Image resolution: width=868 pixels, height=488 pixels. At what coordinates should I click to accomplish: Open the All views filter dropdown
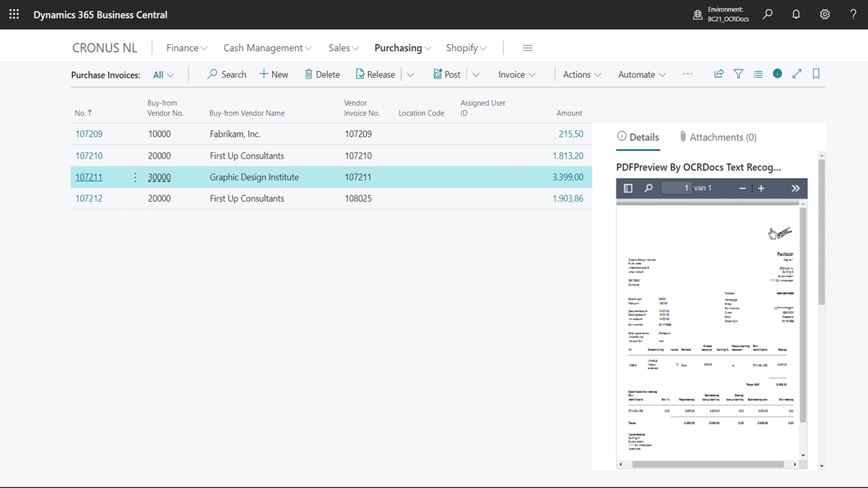click(163, 75)
